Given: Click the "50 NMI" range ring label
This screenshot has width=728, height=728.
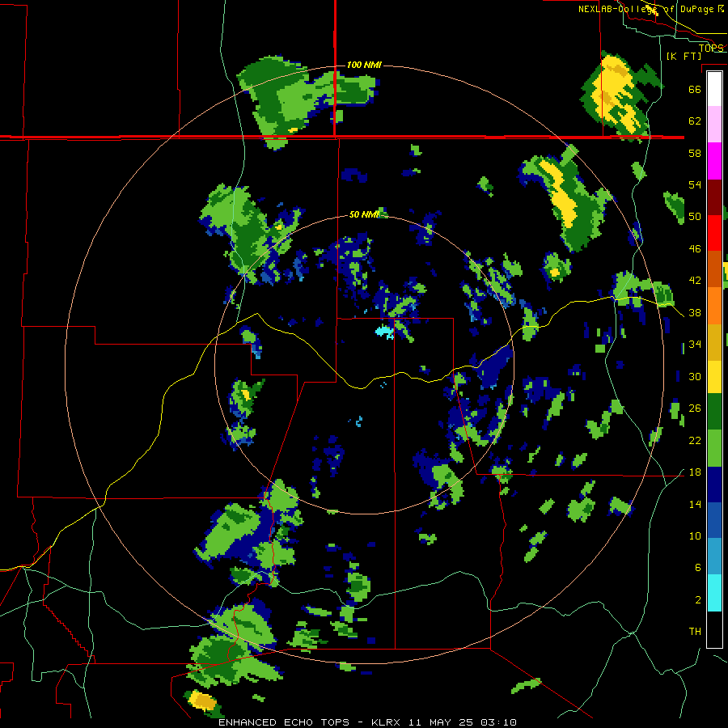Looking at the screenshot, I should click(x=364, y=214).
